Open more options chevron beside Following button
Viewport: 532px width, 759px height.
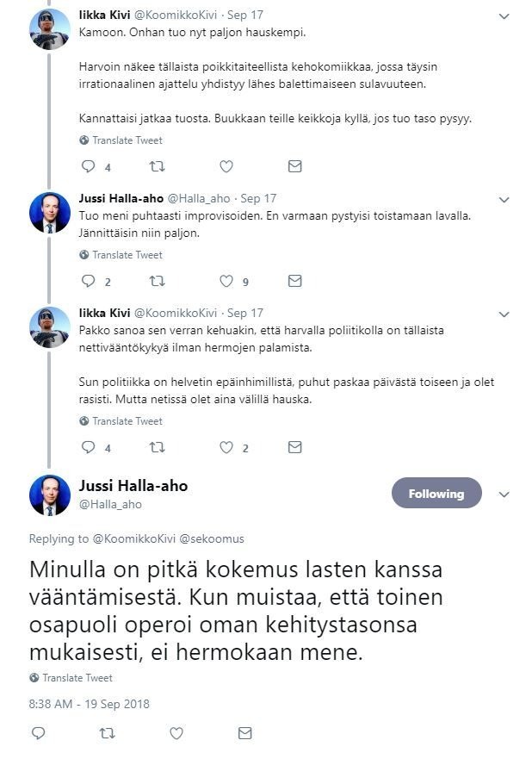coord(504,495)
